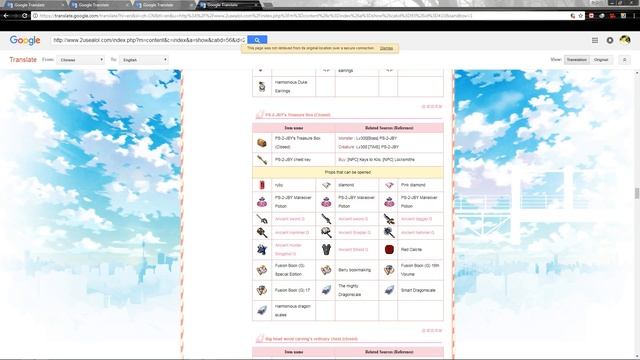Click the blue search button beside the URL field
Viewport: 640px width, 360px height.
click(x=257, y=40)
